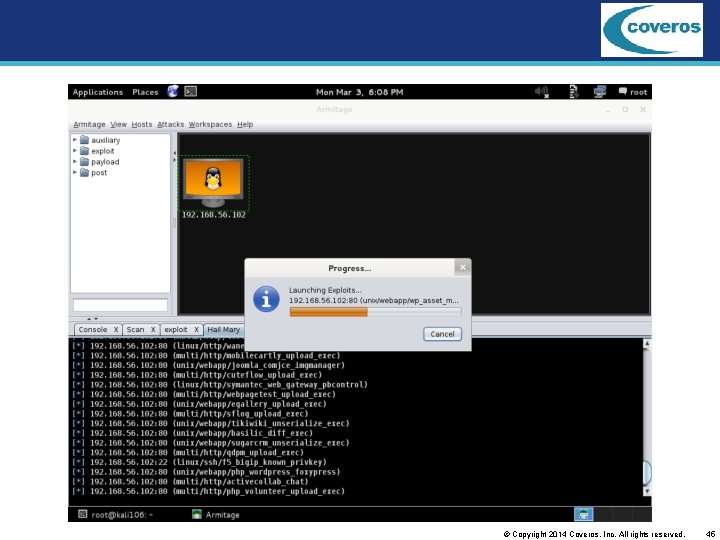Close the Progress dialog
This screenshot has height=540, width=720.
(463, 267)
